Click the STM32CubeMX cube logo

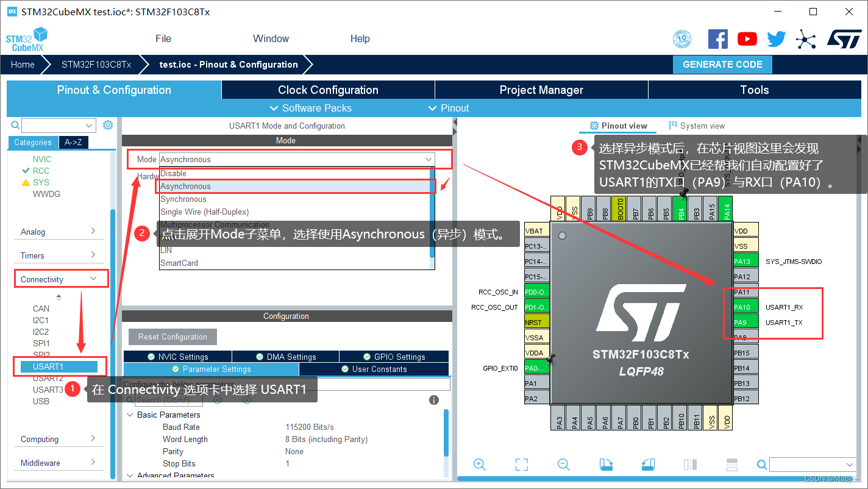(27, 39)
